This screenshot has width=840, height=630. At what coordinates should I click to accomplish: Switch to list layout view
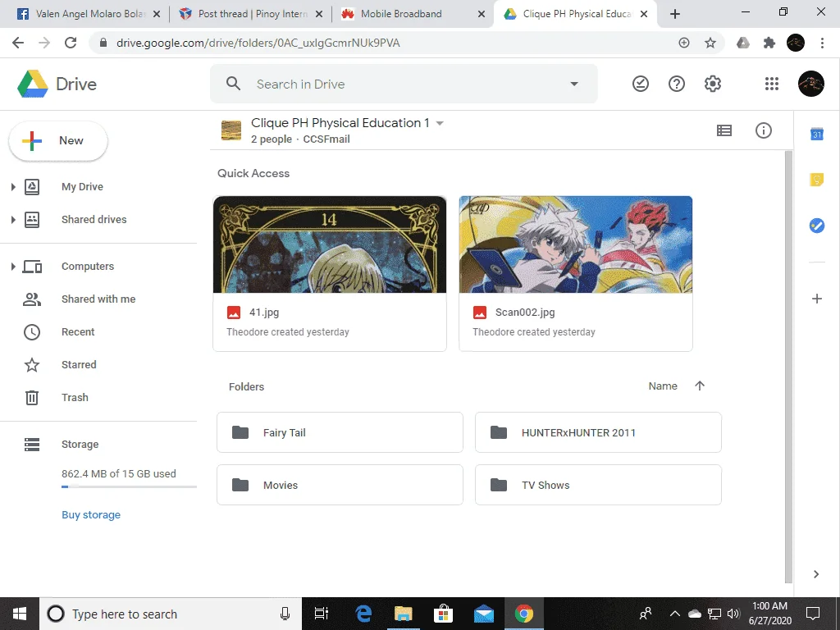click(x=724, y=130)
